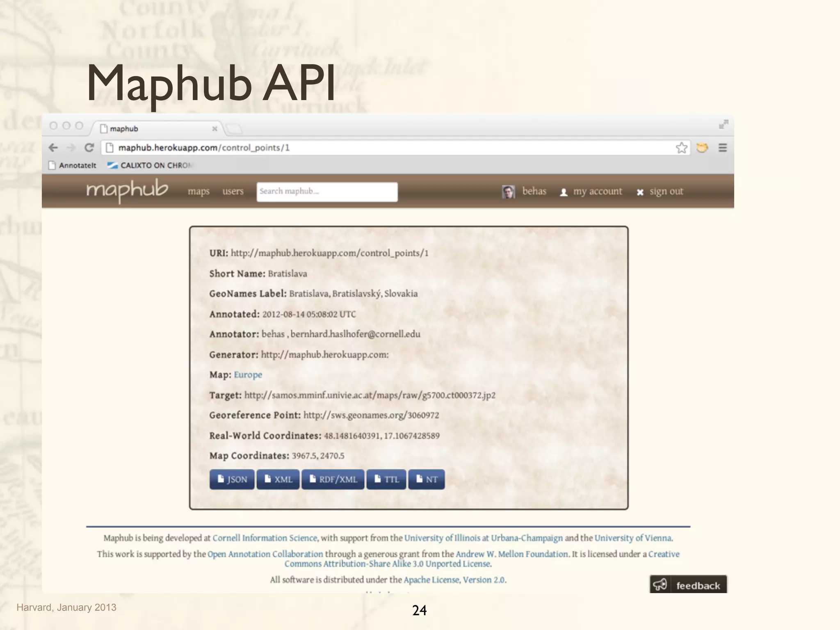This screenshot has height=630, width=840.
Task: Download the XML representation
Action: (278, 479)
